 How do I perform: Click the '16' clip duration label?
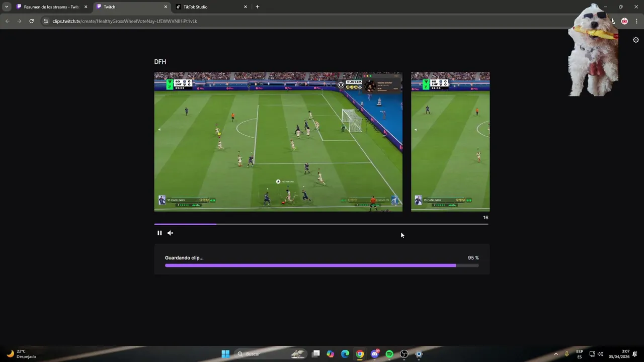(486, 218)
